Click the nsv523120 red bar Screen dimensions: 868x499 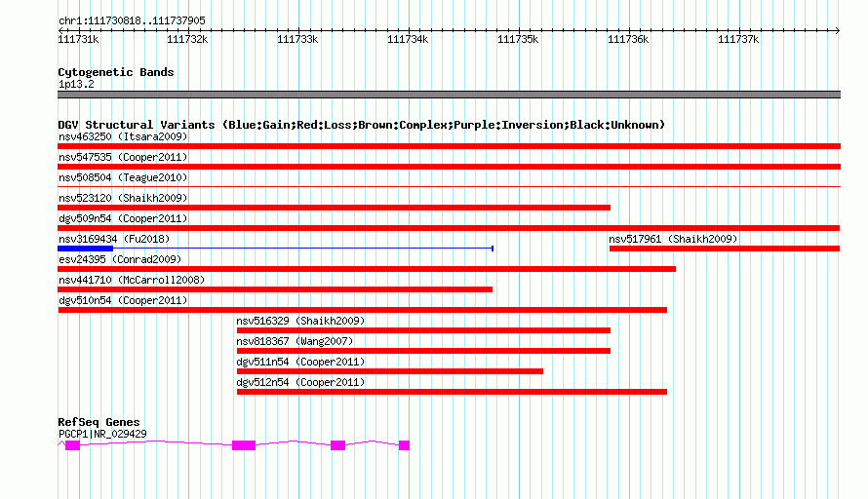(x=334, y=208)
